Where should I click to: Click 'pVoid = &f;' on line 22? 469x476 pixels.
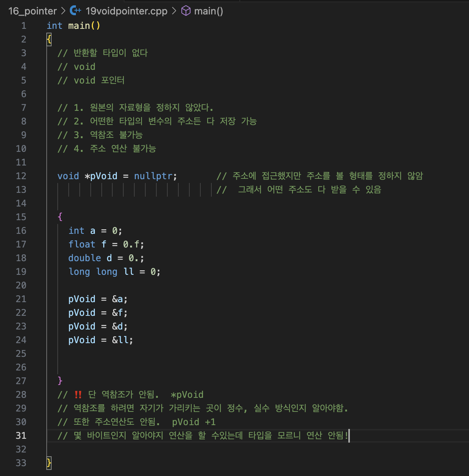(98, 313)
